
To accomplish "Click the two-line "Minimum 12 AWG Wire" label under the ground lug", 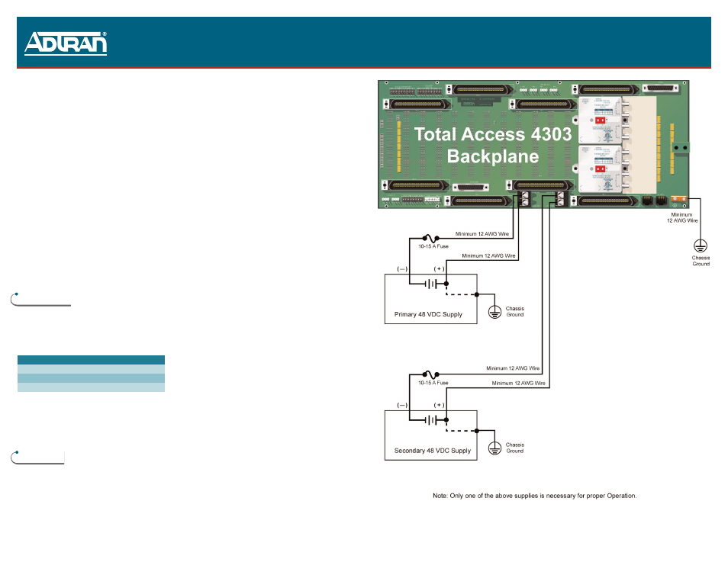I will tap(682, 217).
